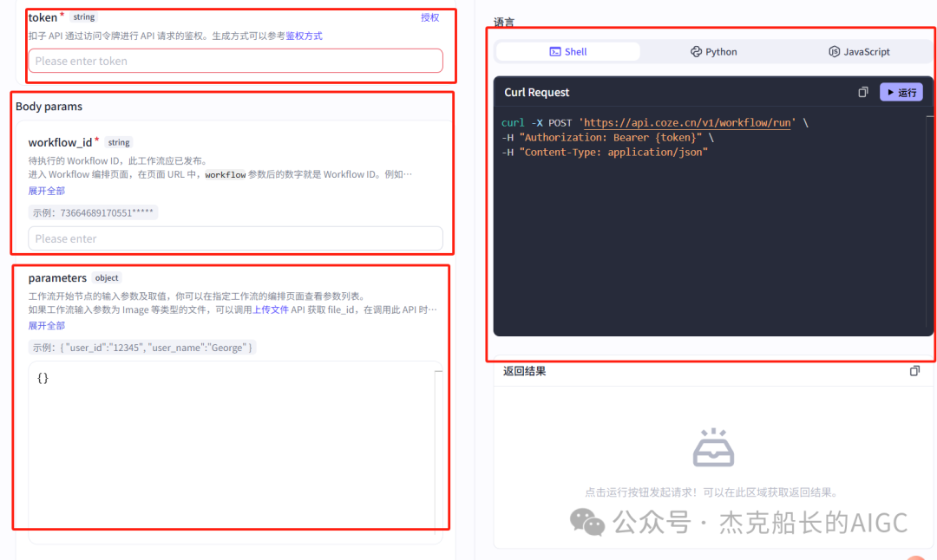Click the workflow_id example value 73664689170551*****
The height and width of the screenshot is (560, 937).
pos(93,212)
